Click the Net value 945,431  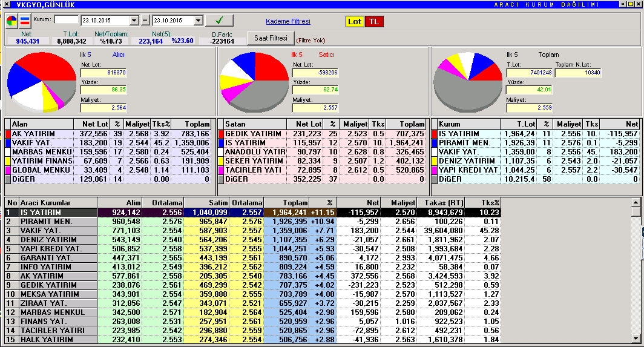click(x=27, y=41)
